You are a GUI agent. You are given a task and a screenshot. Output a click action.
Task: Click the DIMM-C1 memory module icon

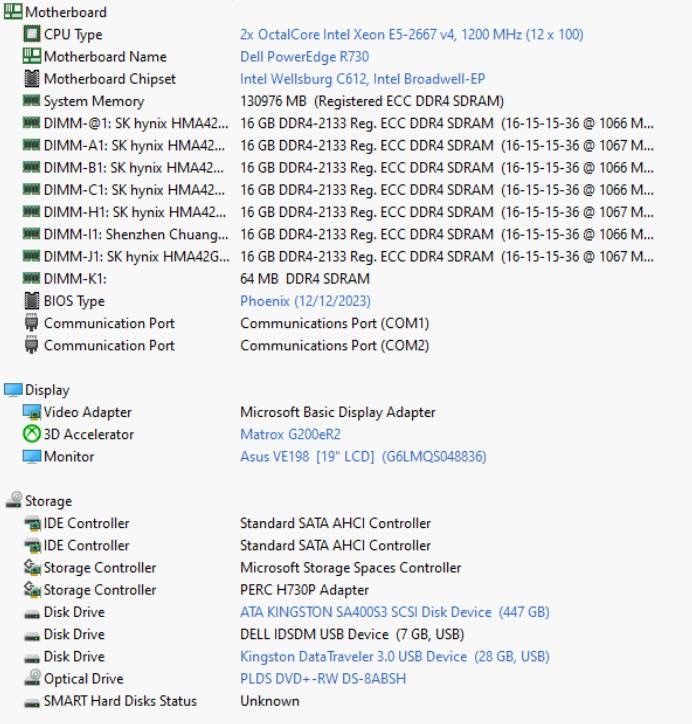click(31, 189)
